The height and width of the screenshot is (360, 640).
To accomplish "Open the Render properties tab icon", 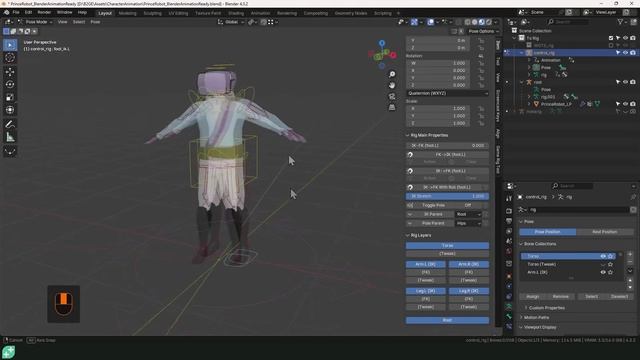I will [x=509, y=211].
